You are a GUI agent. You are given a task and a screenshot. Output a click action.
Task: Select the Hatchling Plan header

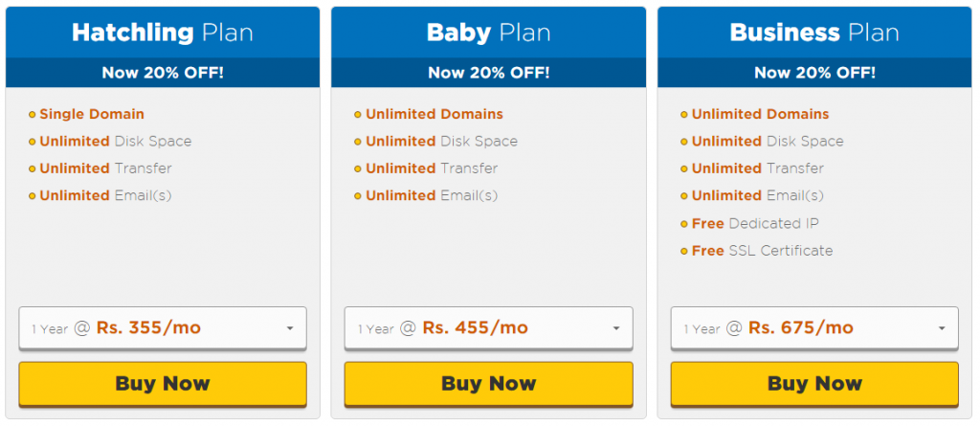(163, 33)
